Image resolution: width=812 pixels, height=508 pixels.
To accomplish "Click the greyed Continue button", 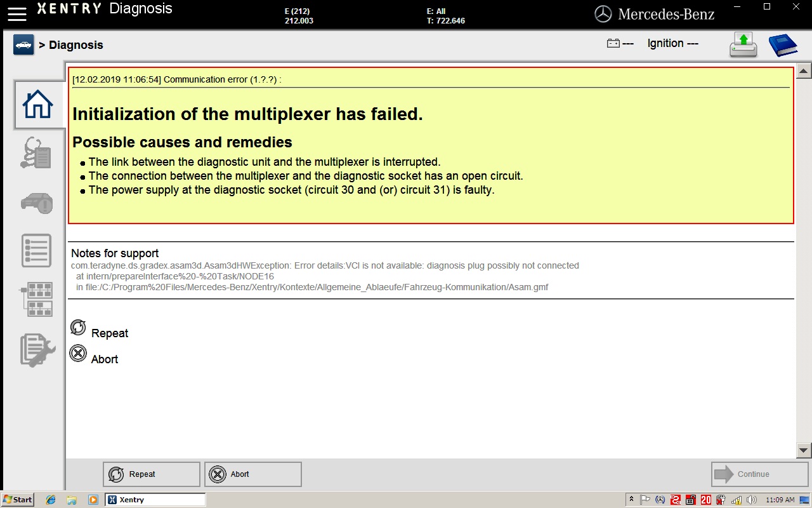I will click(760, 474).
